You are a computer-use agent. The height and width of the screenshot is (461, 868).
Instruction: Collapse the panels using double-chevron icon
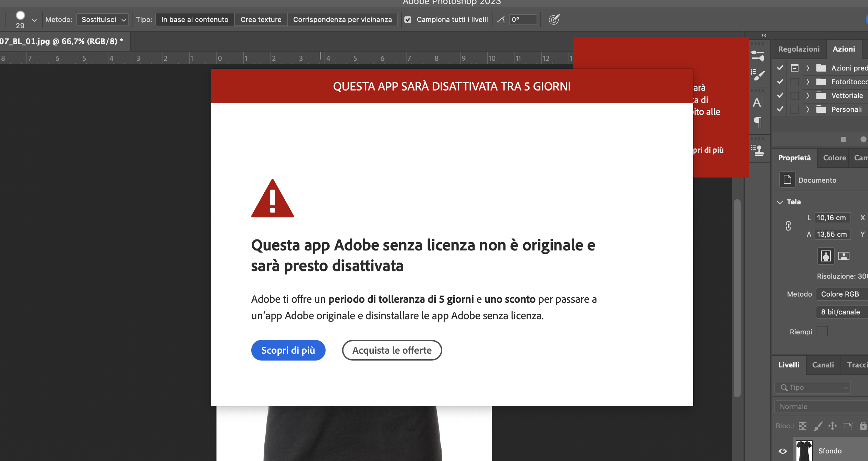(x=764, y=35)
